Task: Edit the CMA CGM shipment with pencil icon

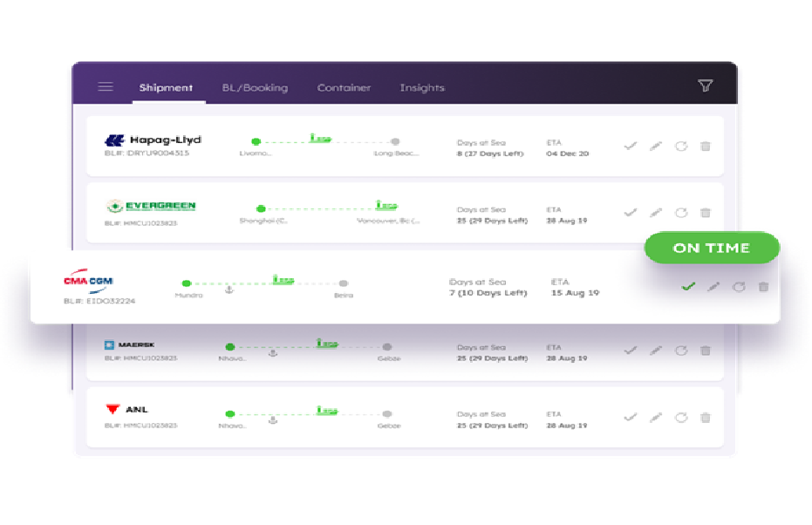Action: [x=713, y=286]
